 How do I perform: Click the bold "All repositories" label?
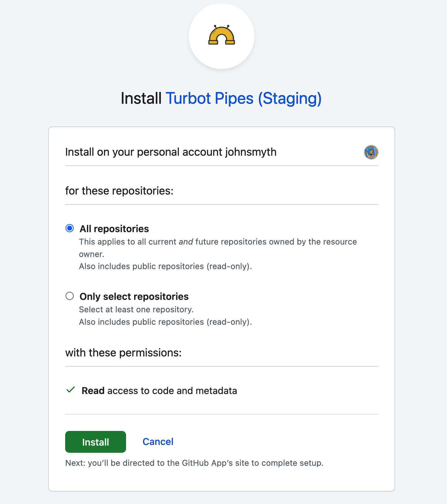tap(114, 229)
